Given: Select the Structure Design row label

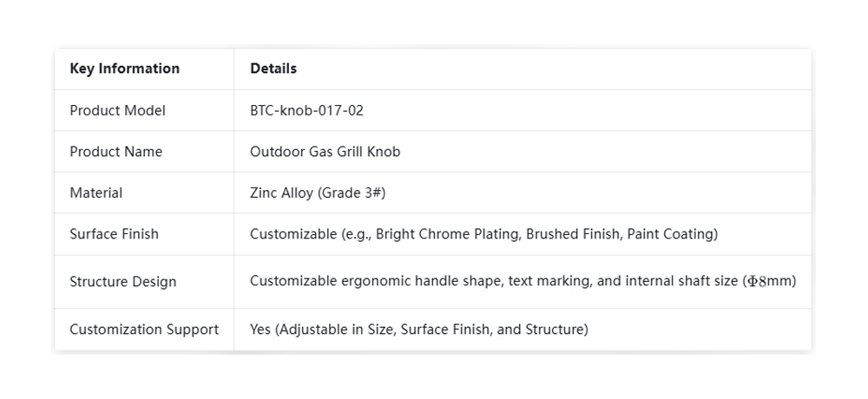Looking at the screenshot, I should (122, 282).
